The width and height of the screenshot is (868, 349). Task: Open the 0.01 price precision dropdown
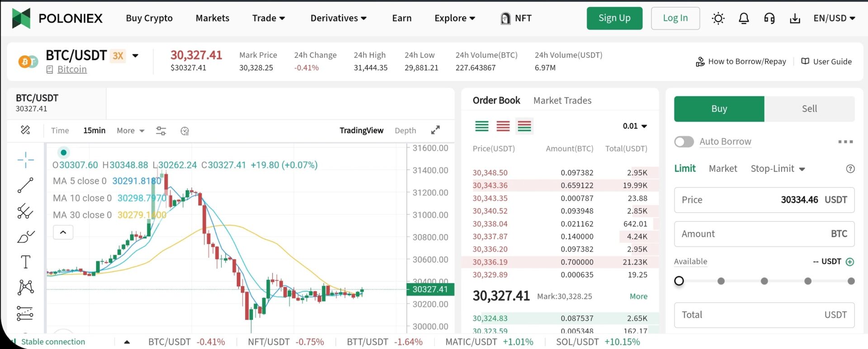click(x=635, y=126)
